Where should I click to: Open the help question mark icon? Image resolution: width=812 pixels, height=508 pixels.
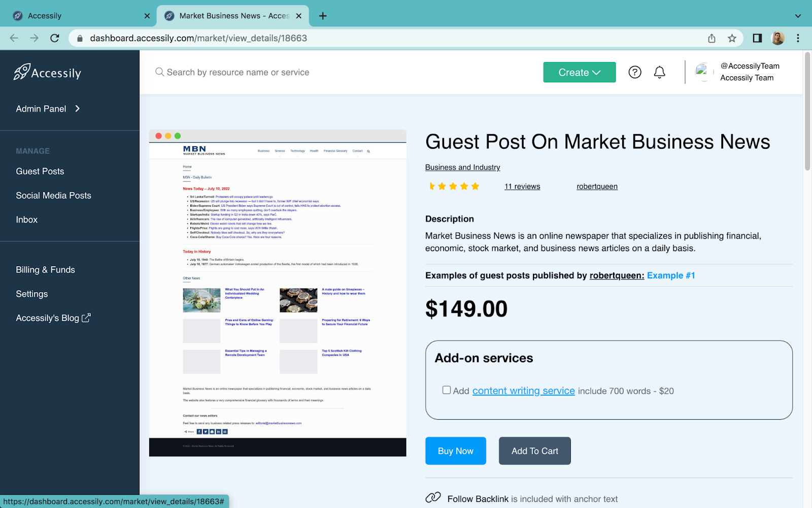point(635,72)
